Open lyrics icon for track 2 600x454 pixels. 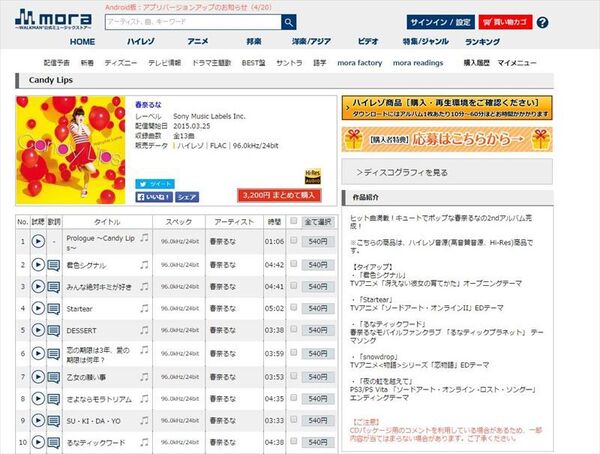coord(54,265)
